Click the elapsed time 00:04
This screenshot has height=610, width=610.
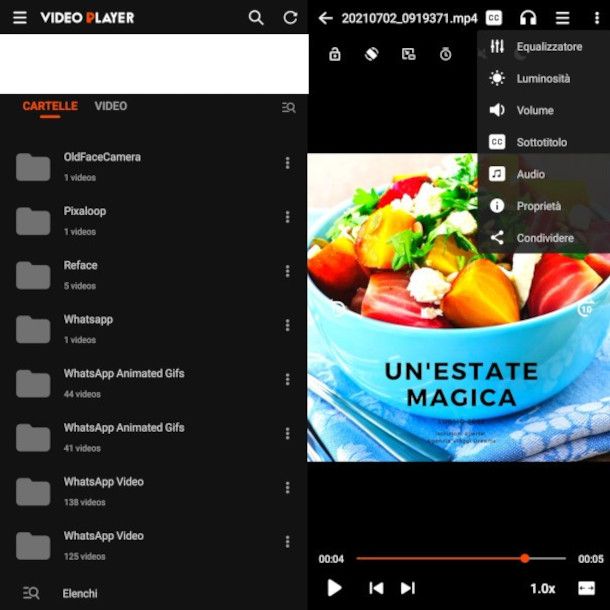coord(331,559)
